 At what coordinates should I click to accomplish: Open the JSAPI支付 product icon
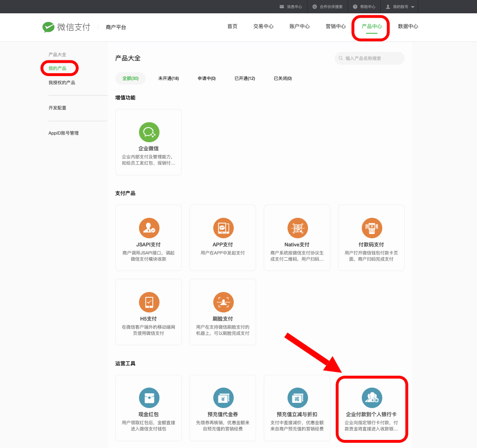click(x=149, y=228)
